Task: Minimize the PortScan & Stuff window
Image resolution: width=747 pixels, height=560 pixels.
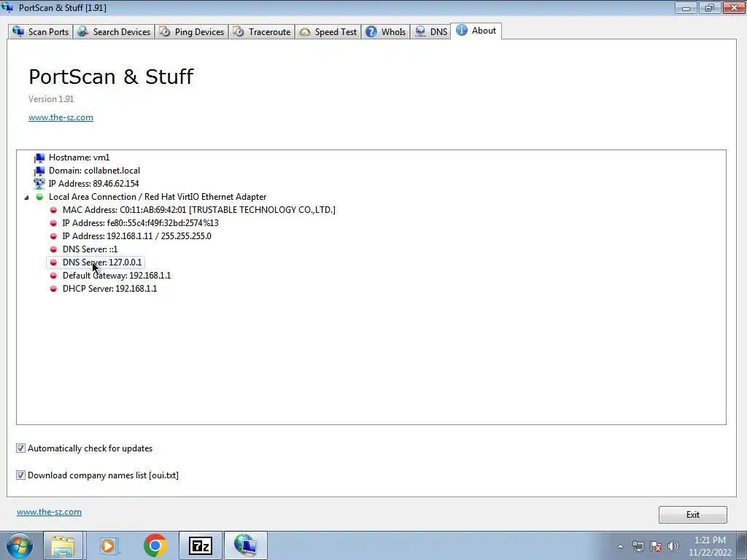Action: (x=686, y=7)
